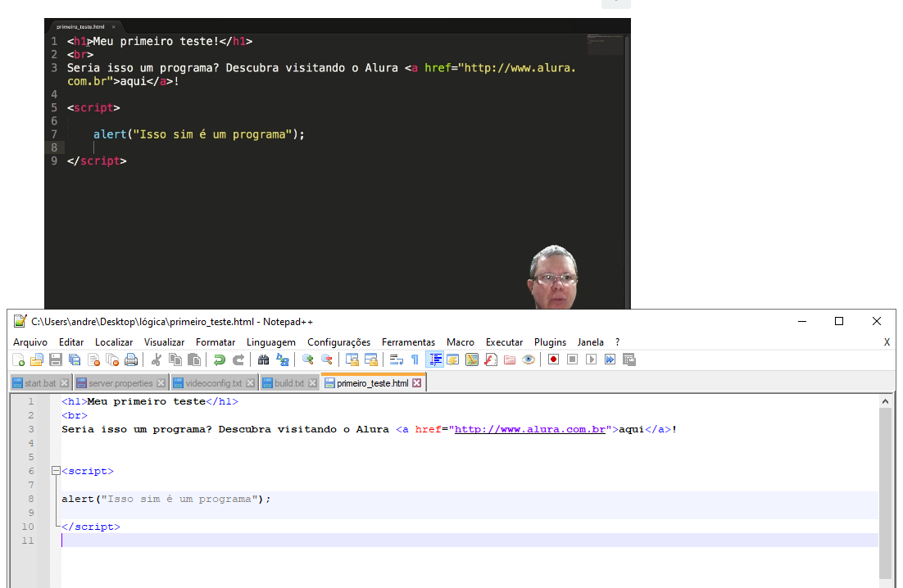Open the Document Map icon

(472, 360)
